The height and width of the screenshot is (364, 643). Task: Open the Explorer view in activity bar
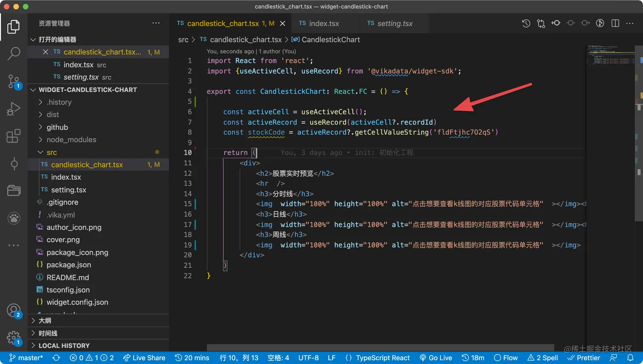pos(14,27)
